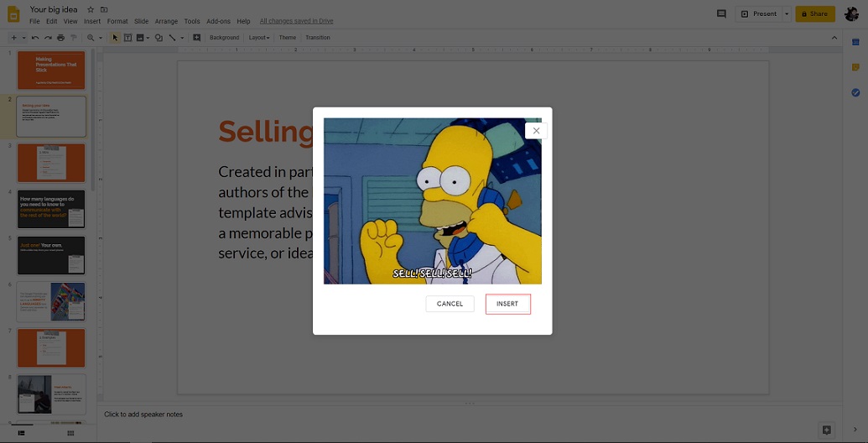Star the 'Your big idea' presentation

91,9
